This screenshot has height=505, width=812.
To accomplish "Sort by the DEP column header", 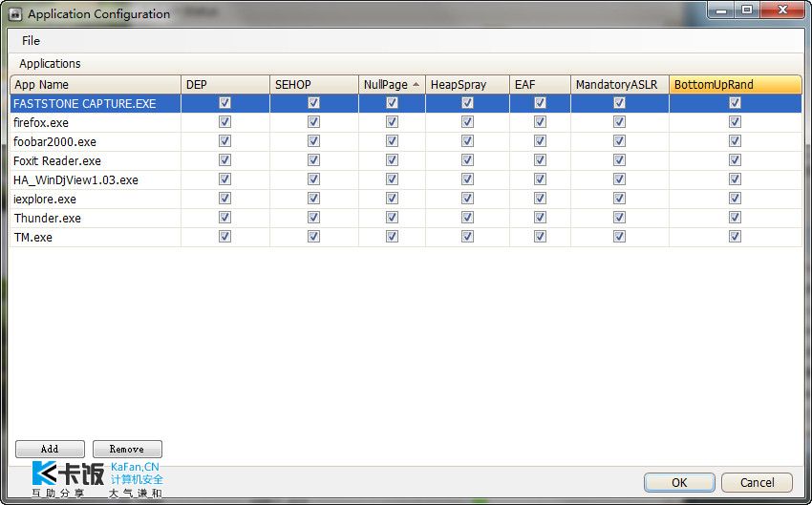I will (x=225, y=85).
